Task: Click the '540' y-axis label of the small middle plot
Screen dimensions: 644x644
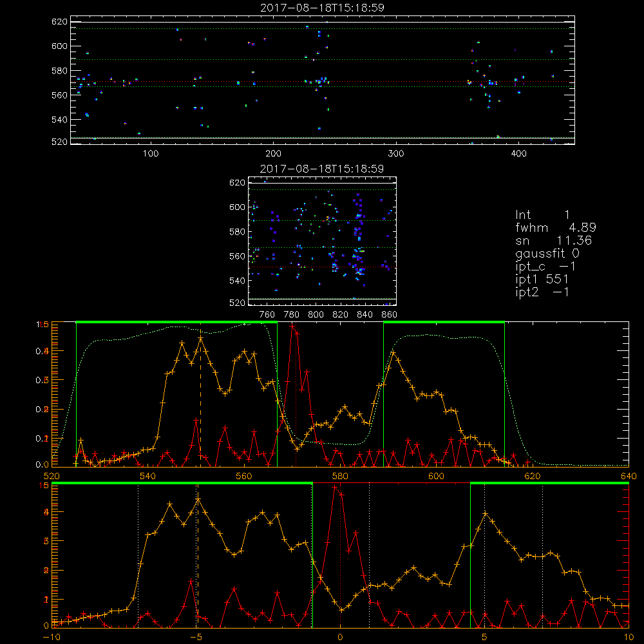Action: (237, 281)
